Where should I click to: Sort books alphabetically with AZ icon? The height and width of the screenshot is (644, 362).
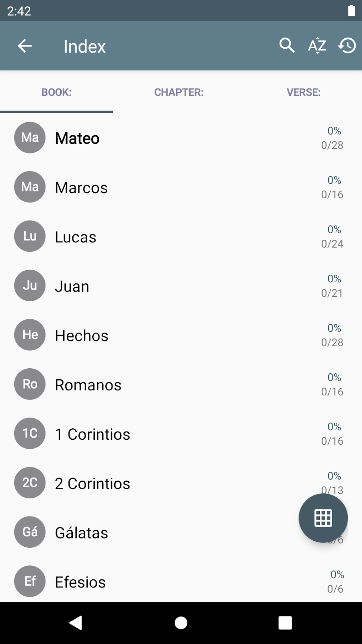point(317,45)
